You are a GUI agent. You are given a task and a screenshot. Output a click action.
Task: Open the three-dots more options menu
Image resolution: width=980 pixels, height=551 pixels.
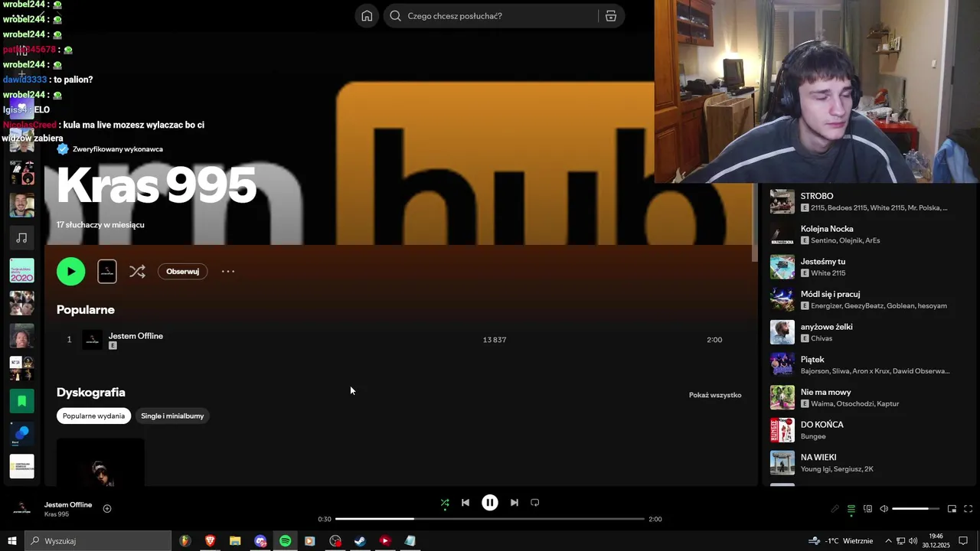coord(228,271)
